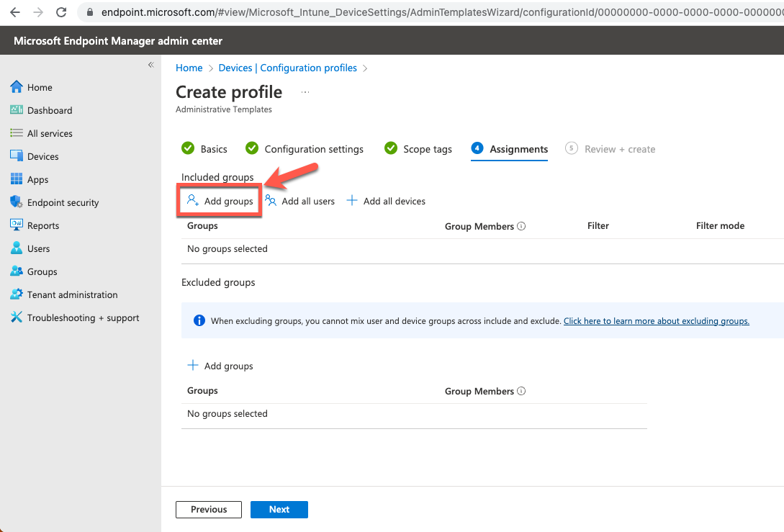This screenshot has width=784, height=532.
Task: Go to Users in sidebar
Action: (38, 248)
